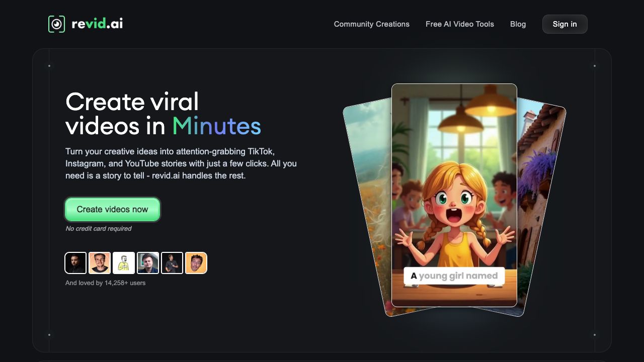Click the 'No credit card required' note
Viewport: 644px width, 362px height.
pyautogui.click(x=99, y=229)
